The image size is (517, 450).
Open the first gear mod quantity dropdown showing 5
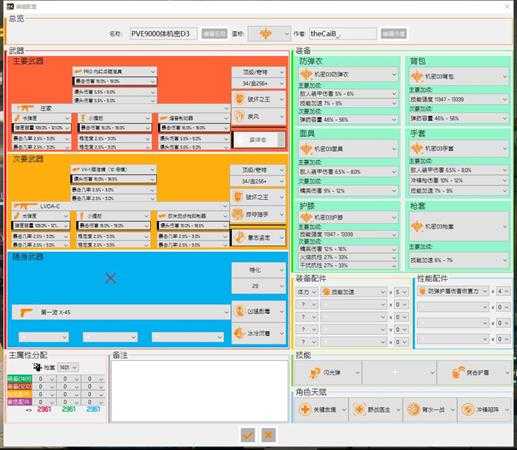click(x=401, y=292)
